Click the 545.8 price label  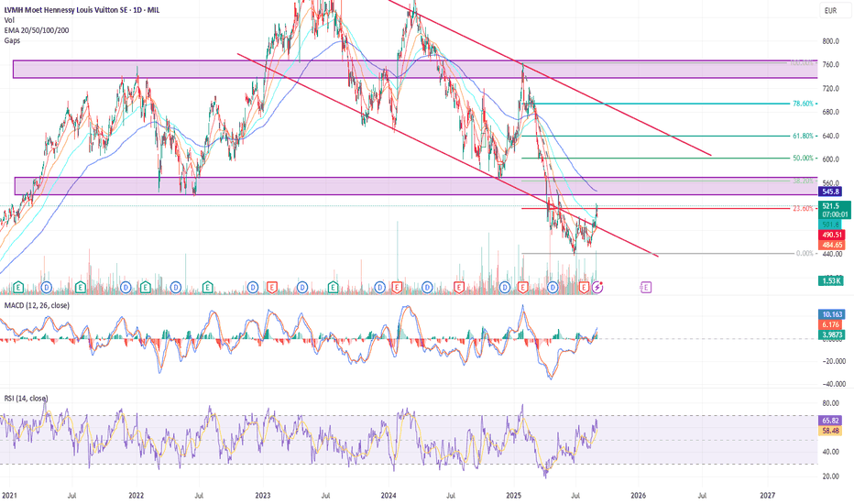tap(830, 192)
